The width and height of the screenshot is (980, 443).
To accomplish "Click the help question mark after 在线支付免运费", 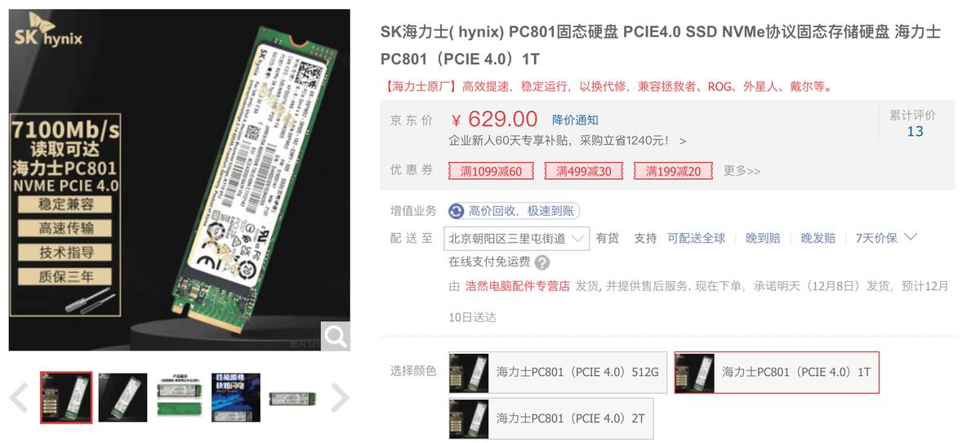I will click(x=542, y=263).
